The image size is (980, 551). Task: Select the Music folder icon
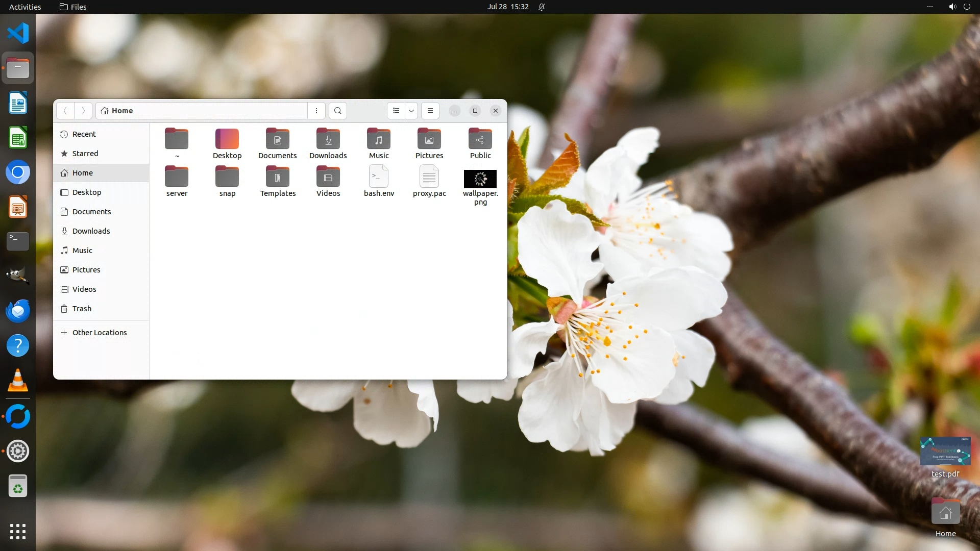click(379, 139)
